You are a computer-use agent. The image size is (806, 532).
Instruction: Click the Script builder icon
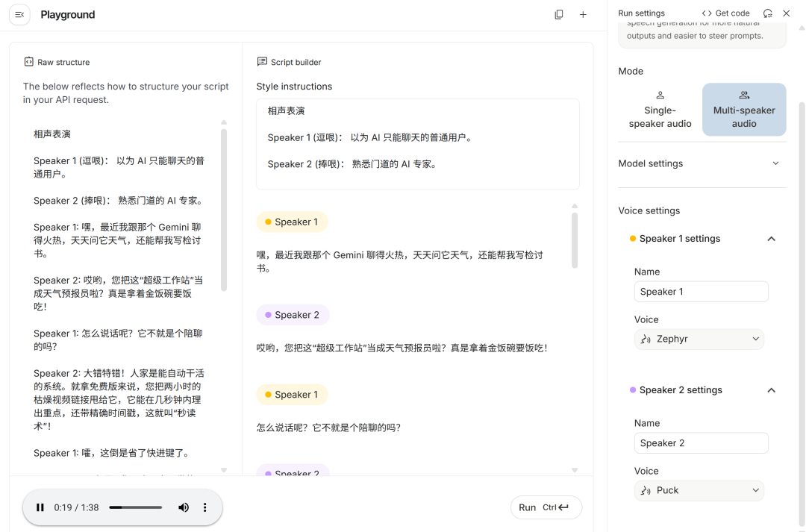(262, 62)
